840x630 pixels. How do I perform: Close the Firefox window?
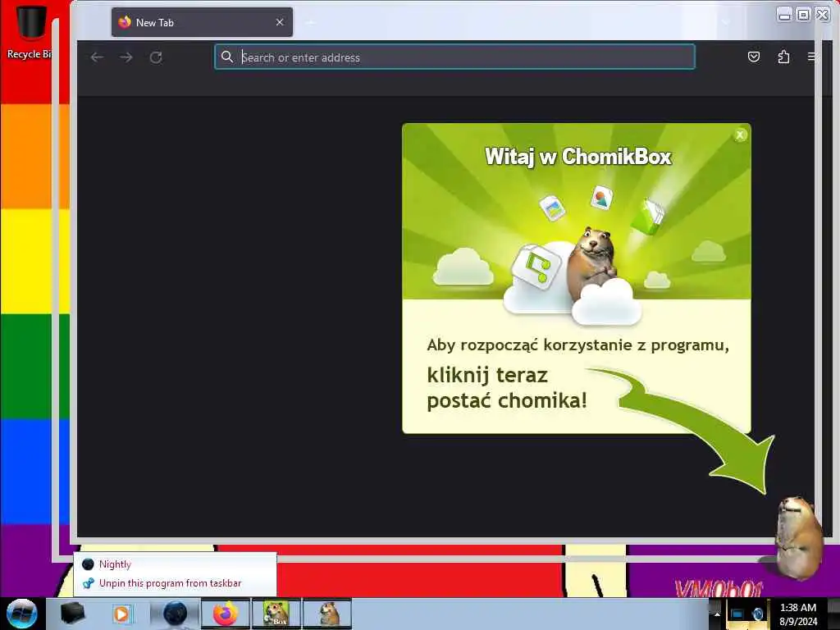coord(822,15)
